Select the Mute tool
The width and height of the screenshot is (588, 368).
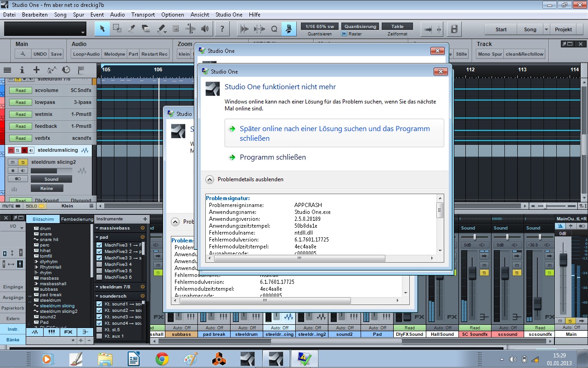pyautogui.click(x=175, y=29)
